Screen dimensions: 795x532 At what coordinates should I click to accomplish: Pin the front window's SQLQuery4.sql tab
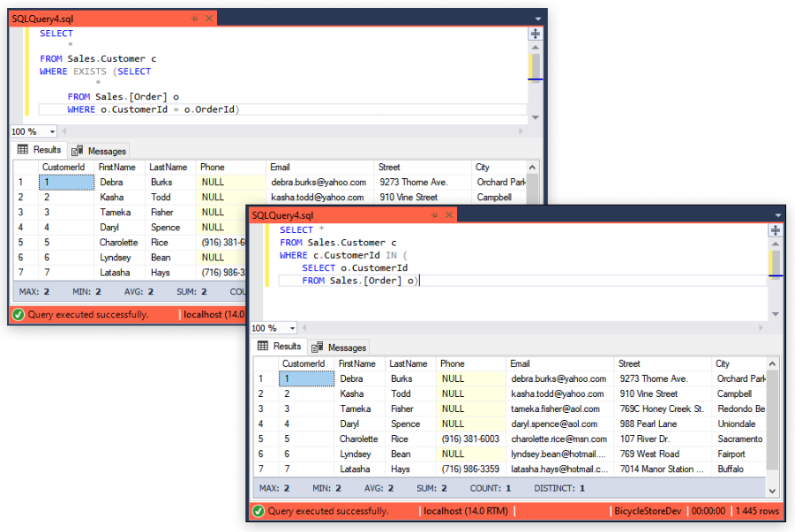click(x=434, y=215)
